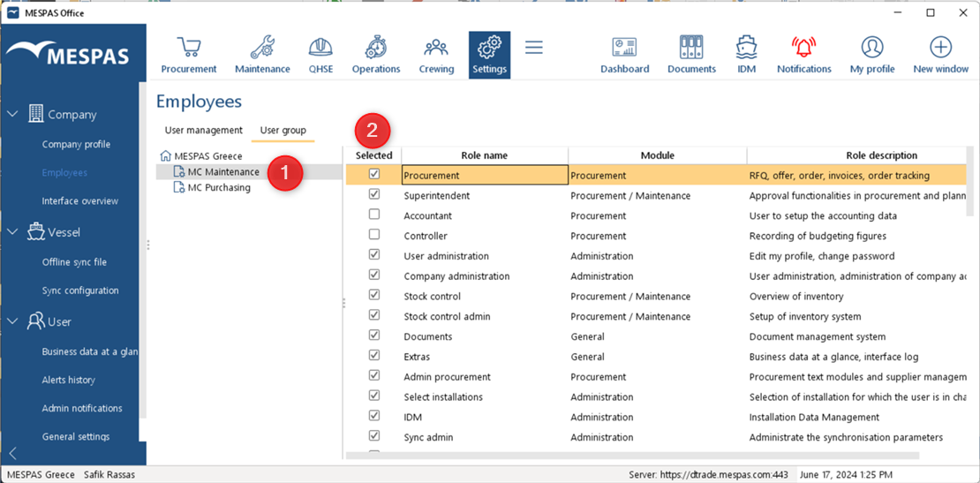The width and height of the screenshot is (980, 483).
Task: Uncheck the Superintendent role checkbox
Action: (373, 194)
